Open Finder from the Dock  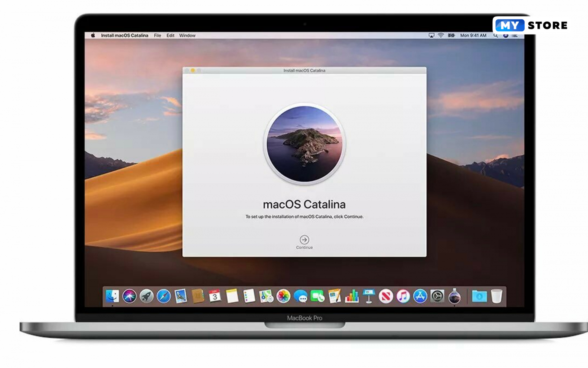click(112, 296)
